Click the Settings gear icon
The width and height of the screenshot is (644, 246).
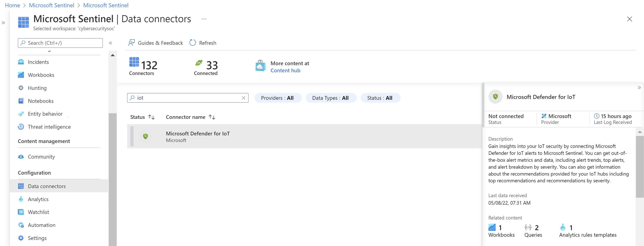[x=21, y=238]
